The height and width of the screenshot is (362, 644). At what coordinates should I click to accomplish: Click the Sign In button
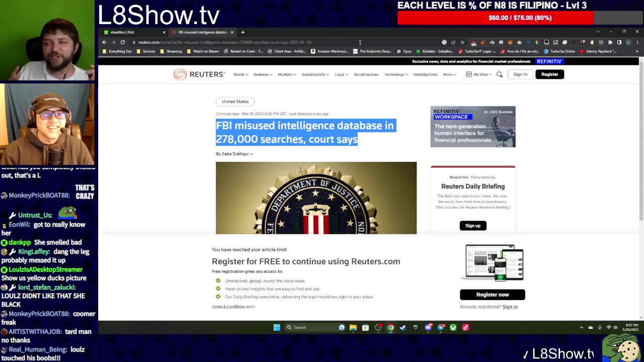click(520, 74)
